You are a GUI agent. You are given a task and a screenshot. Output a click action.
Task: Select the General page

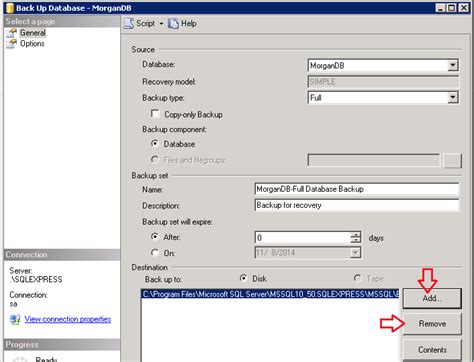[32, 33]
